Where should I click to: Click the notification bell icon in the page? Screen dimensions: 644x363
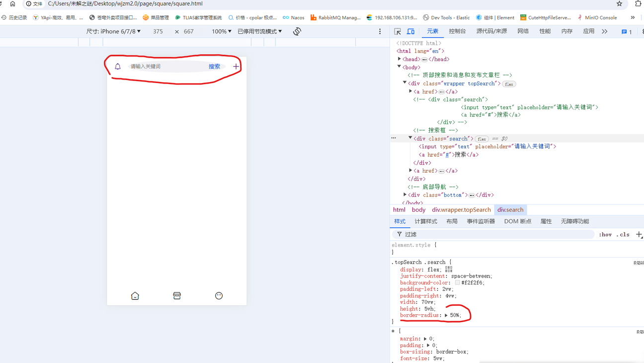coord(118,66)
